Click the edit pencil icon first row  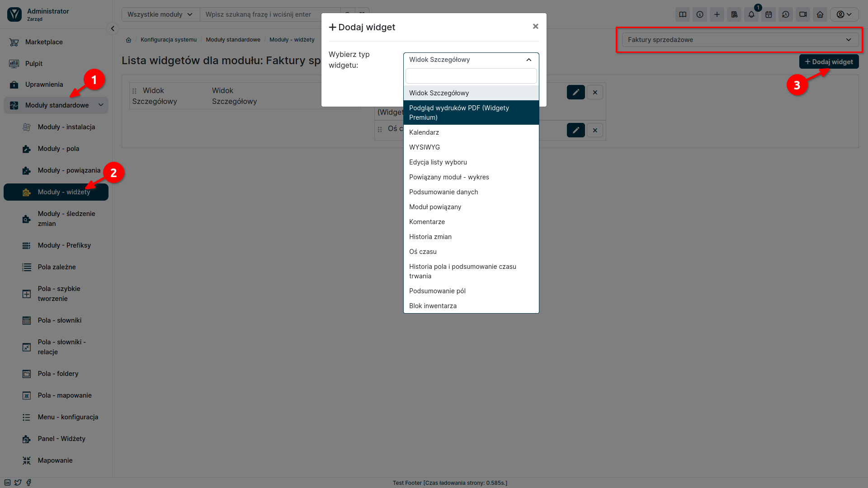click(x=576, y=92)
